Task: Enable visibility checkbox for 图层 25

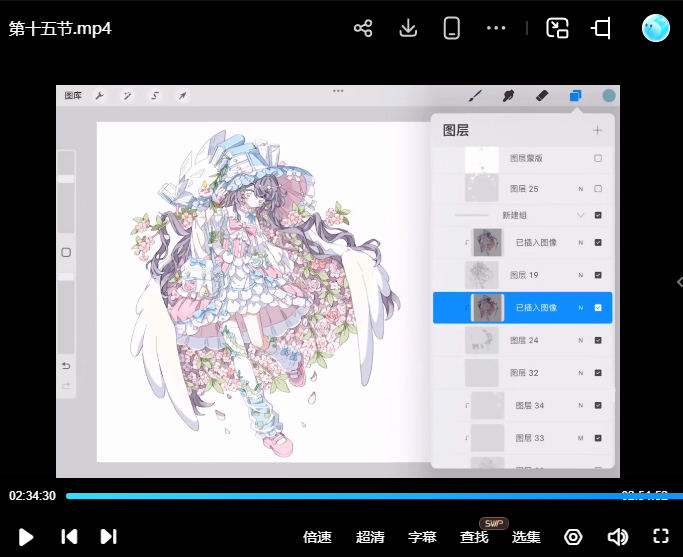Action: click(598, 189)
